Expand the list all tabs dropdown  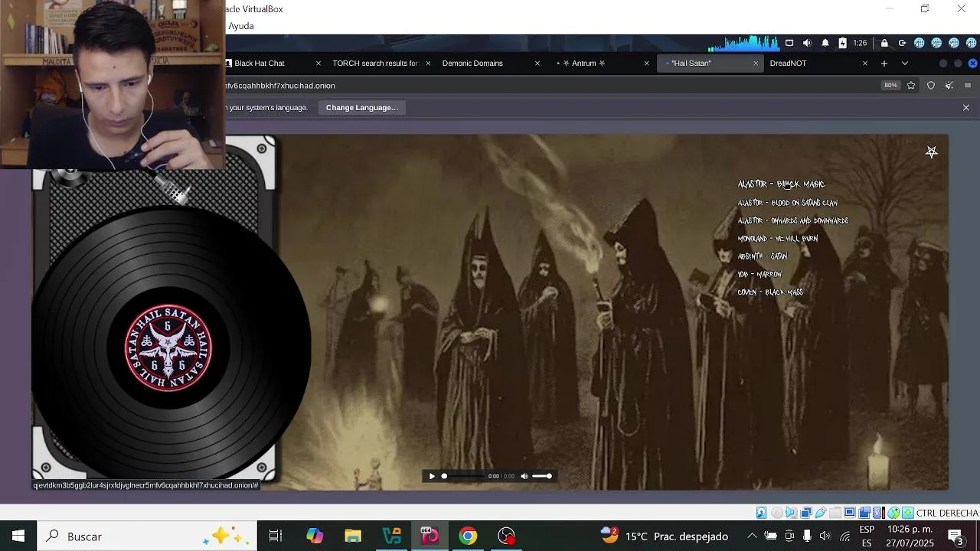tap(905, 64)
